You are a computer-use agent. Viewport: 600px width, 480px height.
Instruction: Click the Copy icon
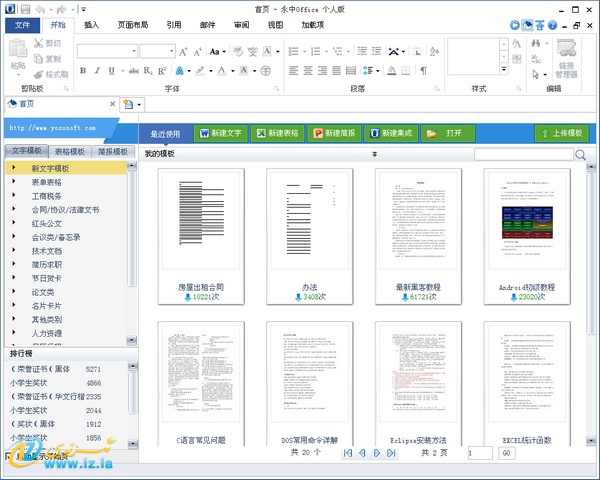point(38,59)
